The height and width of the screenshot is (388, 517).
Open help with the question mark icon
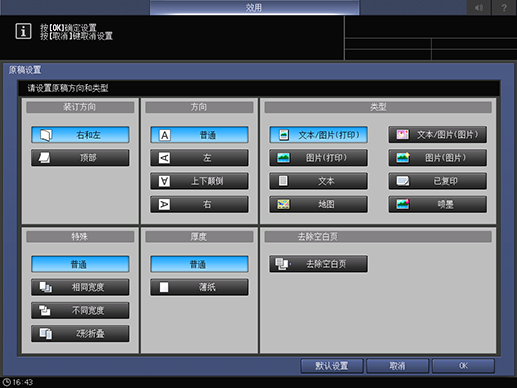pos(504,8)
